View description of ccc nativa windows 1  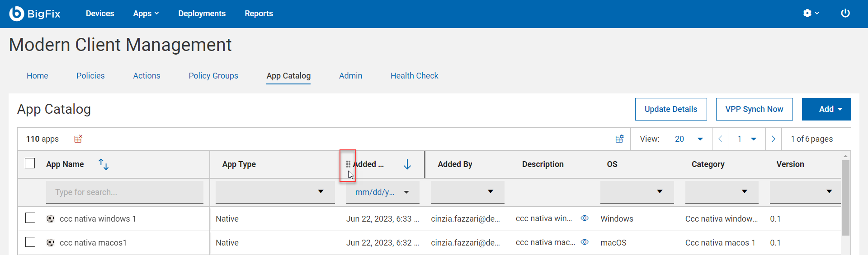(585, 218)
